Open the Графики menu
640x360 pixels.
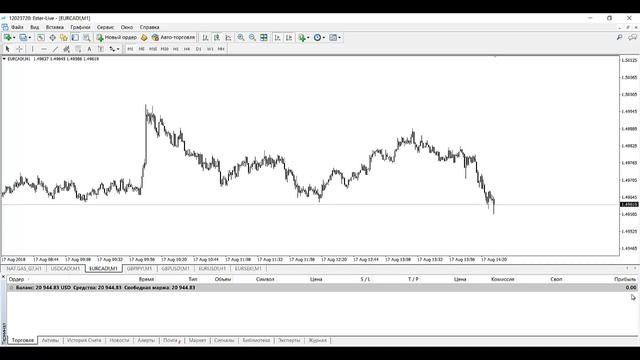click(x=80, y=27)
